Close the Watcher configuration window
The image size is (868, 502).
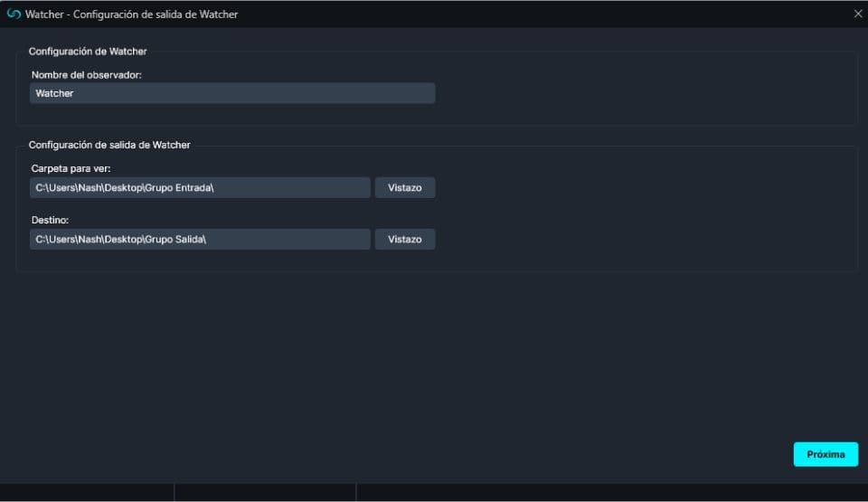tap(857, 14)
